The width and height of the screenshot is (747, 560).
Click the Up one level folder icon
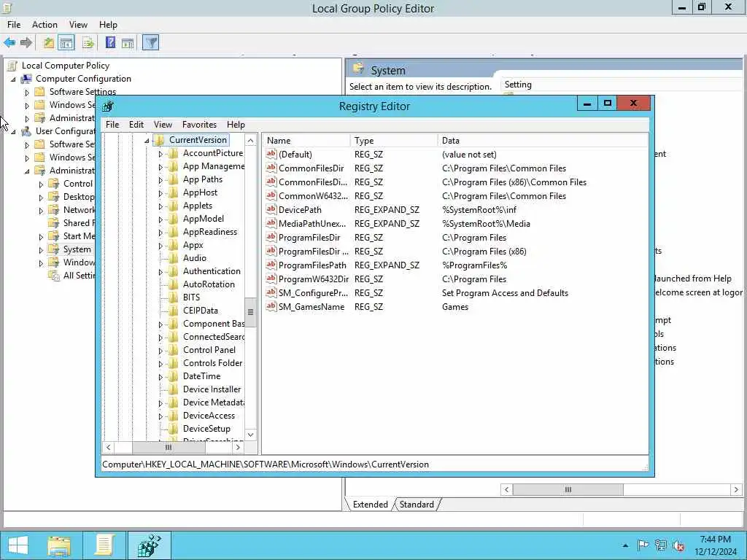click(x=49, y=43)
